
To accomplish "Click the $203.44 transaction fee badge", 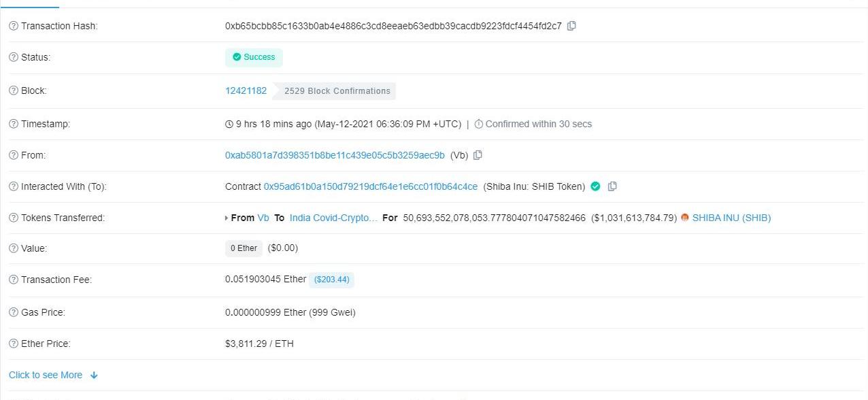I will (331, 280).
